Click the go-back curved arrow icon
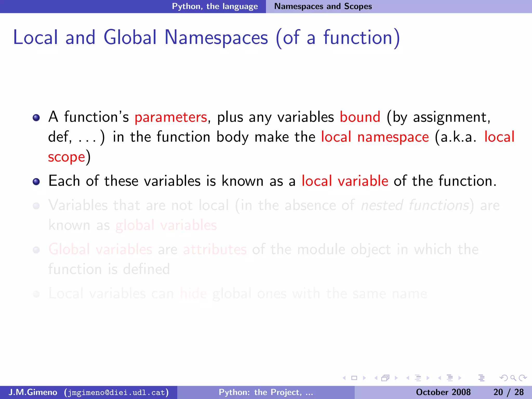Viewport: 532px width, 399px height. point(503,378)
